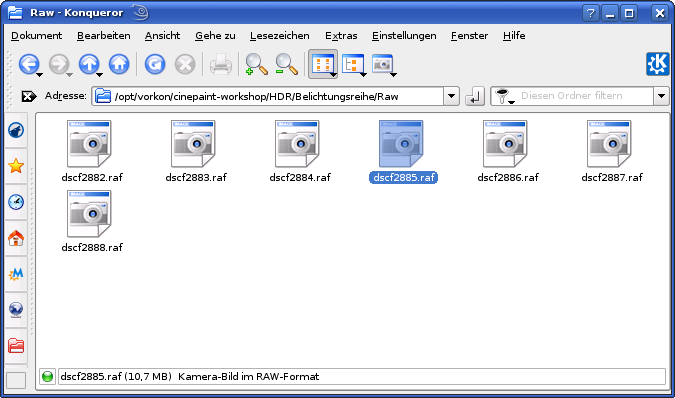Select file dscf2886.raf thumbnail

pos(505,144)
